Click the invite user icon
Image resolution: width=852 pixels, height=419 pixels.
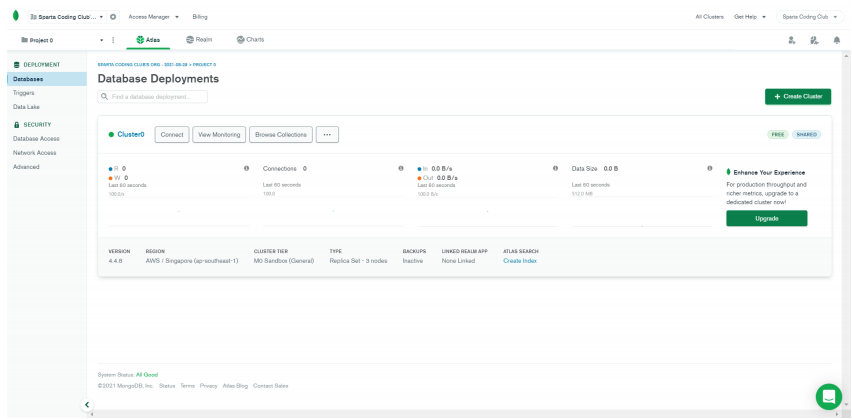point(792,40)
